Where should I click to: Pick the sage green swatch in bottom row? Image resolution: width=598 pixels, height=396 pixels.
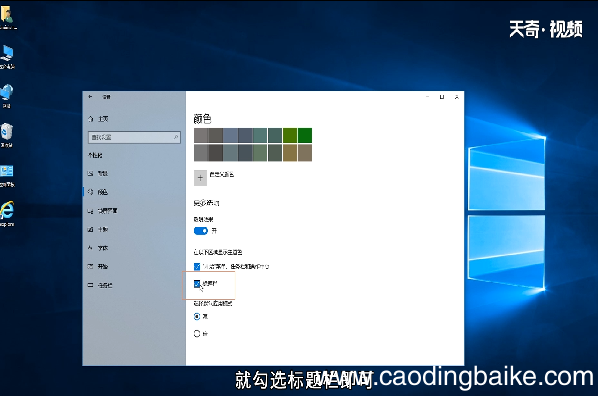pyautogui.click(x=260, y=153)
